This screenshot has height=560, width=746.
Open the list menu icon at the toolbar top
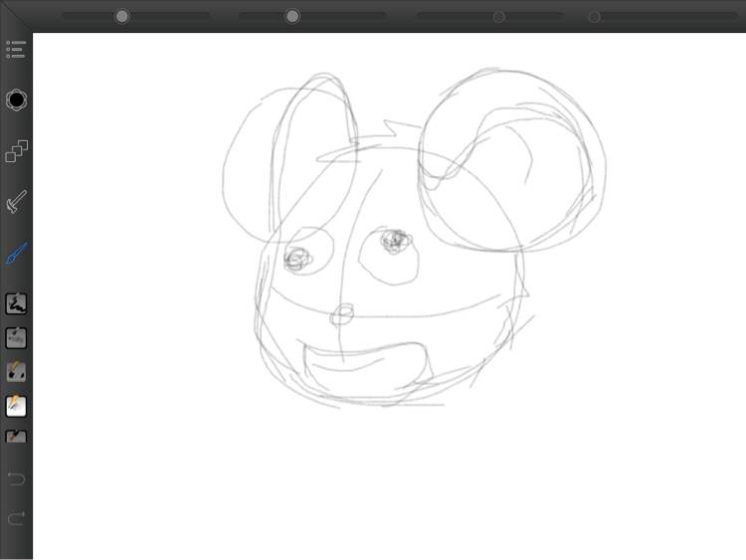pyautogui.click(x=16, y=49)
